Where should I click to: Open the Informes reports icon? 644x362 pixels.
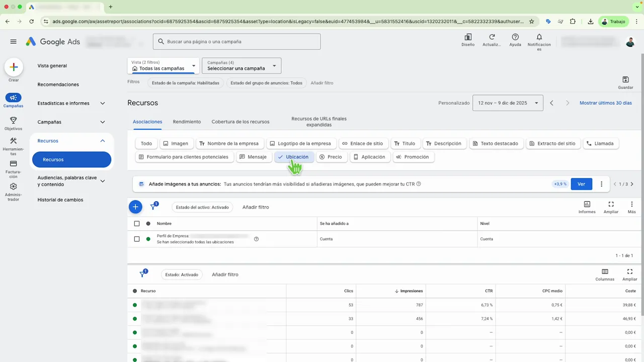[587, 204]
